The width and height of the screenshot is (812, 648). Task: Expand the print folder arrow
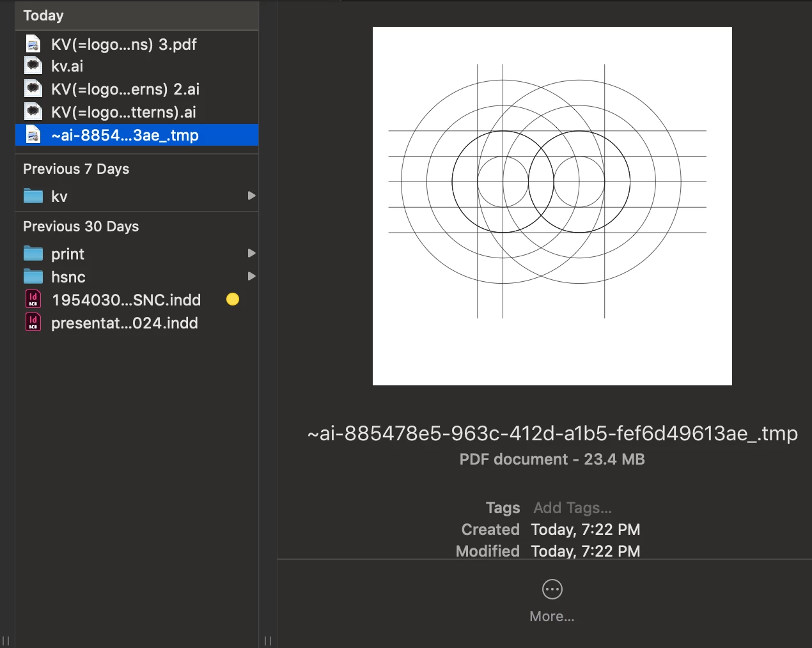(x=251, y=253)
